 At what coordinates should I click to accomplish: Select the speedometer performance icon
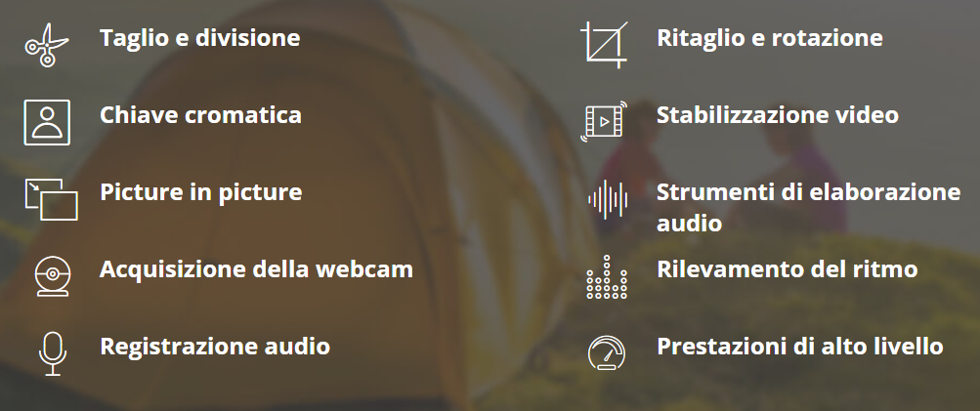pos(606,352)
